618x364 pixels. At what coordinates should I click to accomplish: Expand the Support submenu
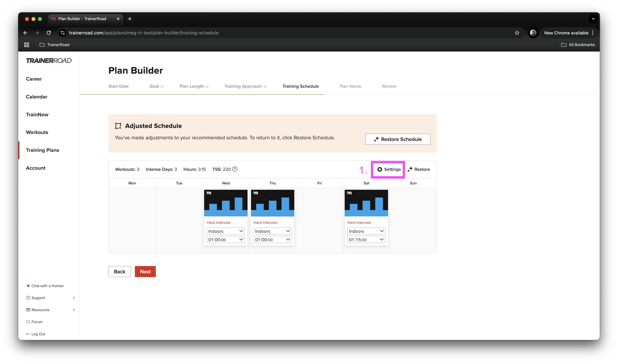(x=50, y=298)
